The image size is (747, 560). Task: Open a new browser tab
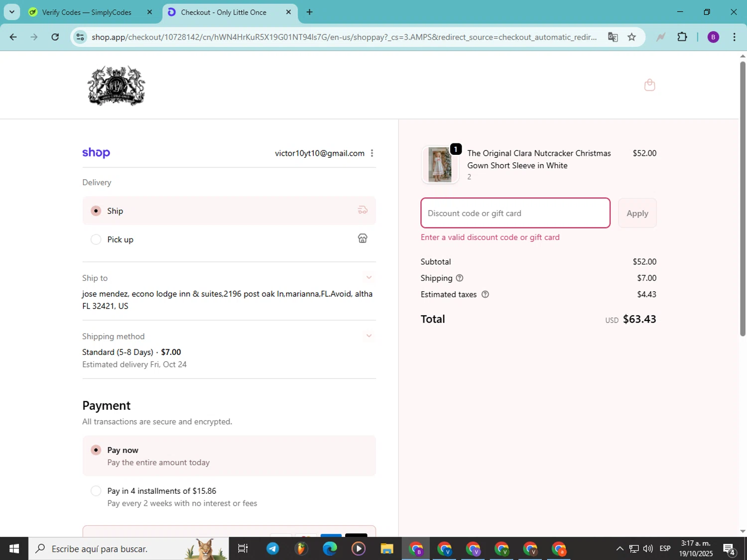point(310,12)
